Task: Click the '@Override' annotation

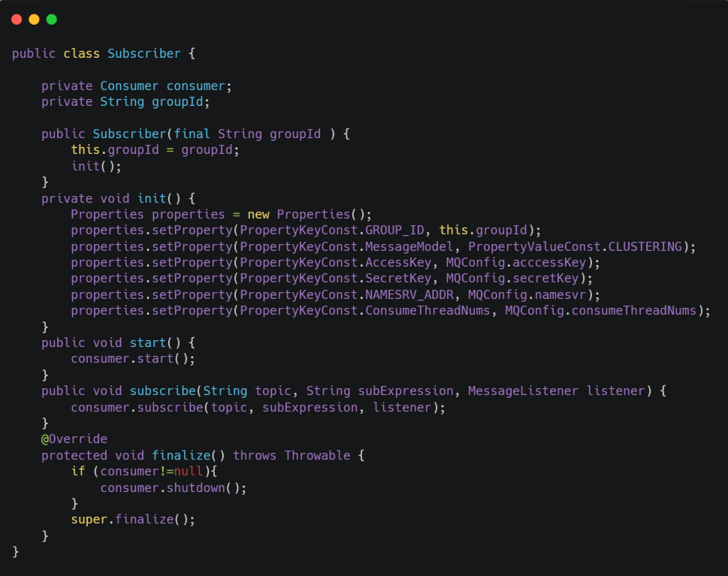Action: tap(74, 439)
